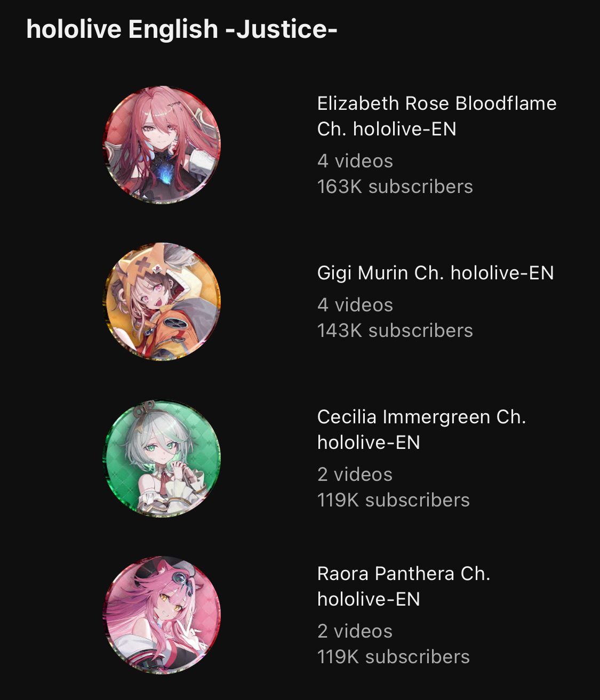This screenshot has height=700, width=600.
Task: Click Gigi Murin's 4 videos label
Action: [355, 305]
